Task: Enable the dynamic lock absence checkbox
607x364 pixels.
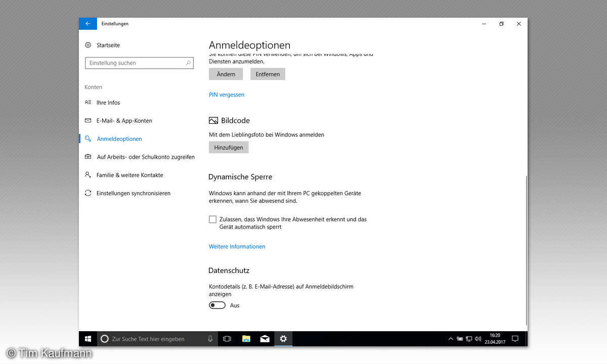Action: [x=212, y=219]
